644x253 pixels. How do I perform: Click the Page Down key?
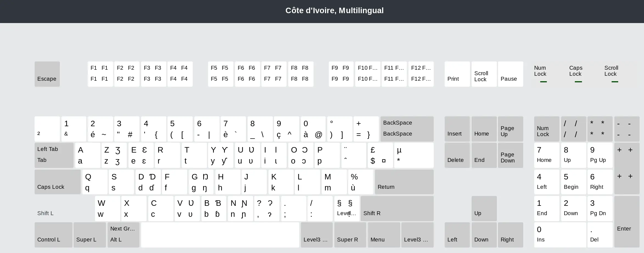click(511, 155)
